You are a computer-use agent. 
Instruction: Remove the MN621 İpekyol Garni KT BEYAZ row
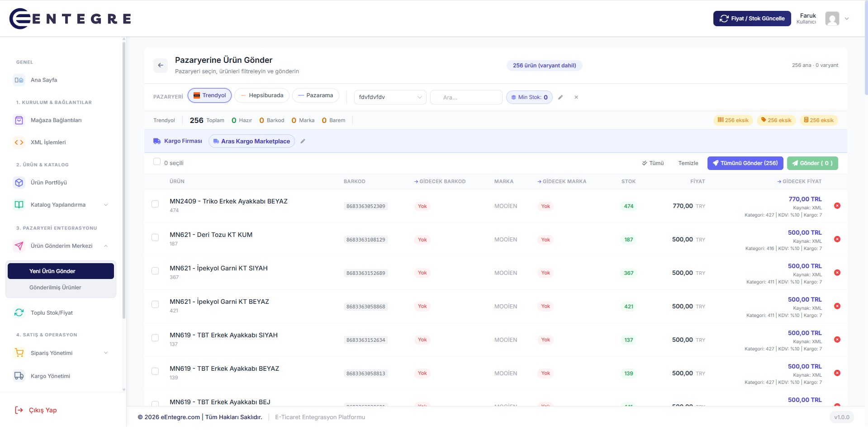[837, 306]
